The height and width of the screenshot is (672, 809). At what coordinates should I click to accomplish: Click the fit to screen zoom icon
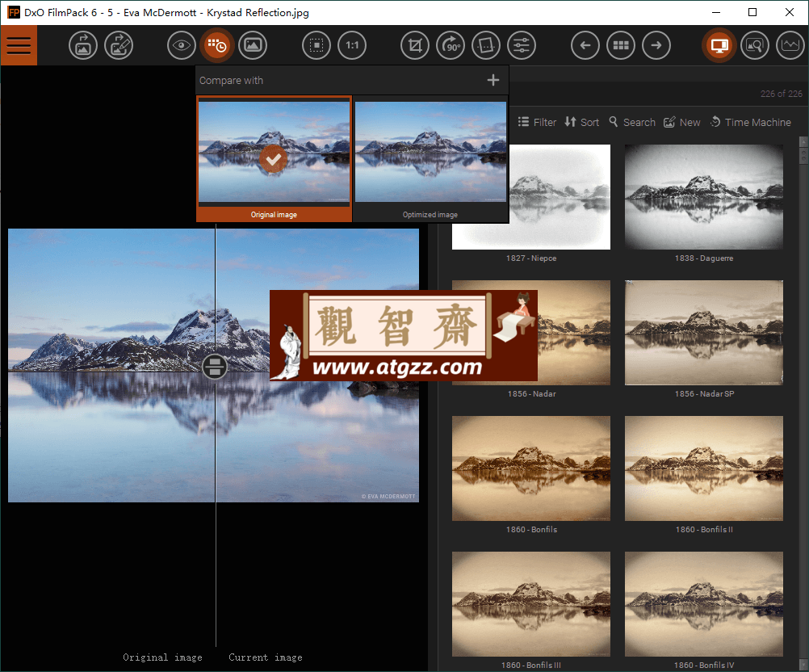click(x=316, y=45)
